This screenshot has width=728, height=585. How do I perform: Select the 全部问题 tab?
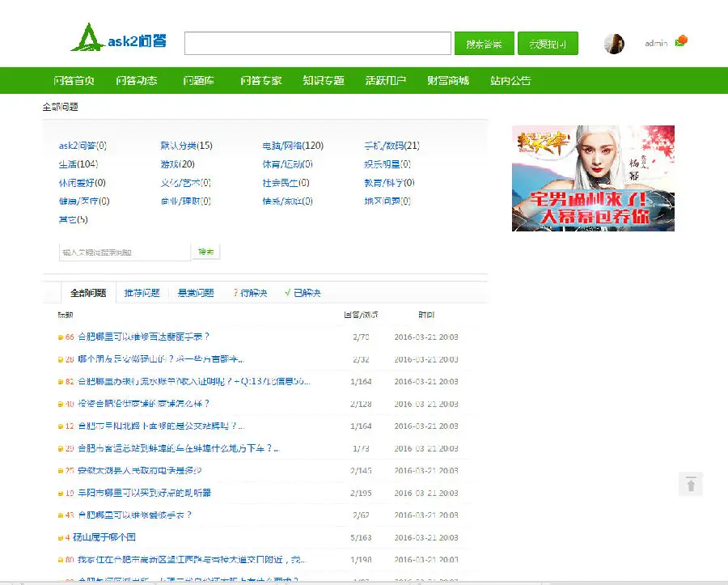pos(88,293)
